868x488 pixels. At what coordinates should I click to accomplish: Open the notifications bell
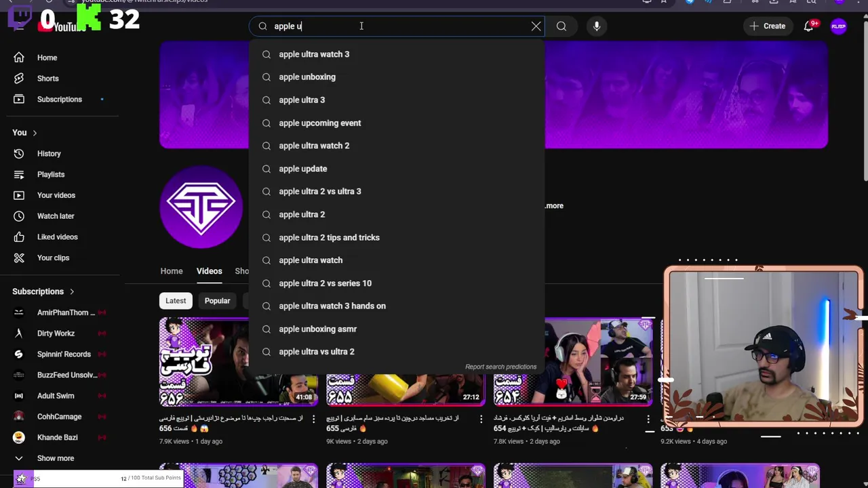809,26
